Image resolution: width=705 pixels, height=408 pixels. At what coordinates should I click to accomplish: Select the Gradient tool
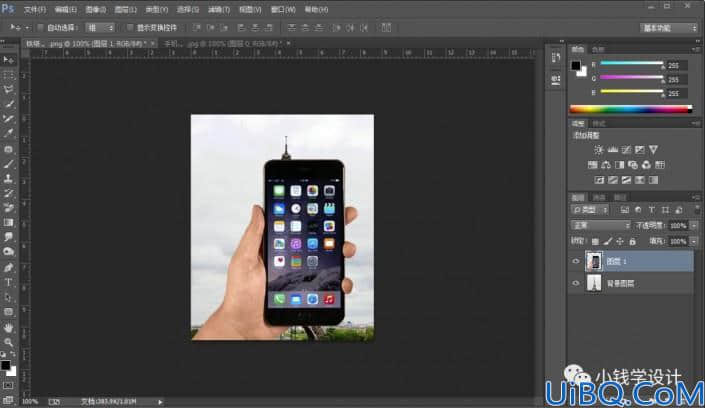pos(8,222)
